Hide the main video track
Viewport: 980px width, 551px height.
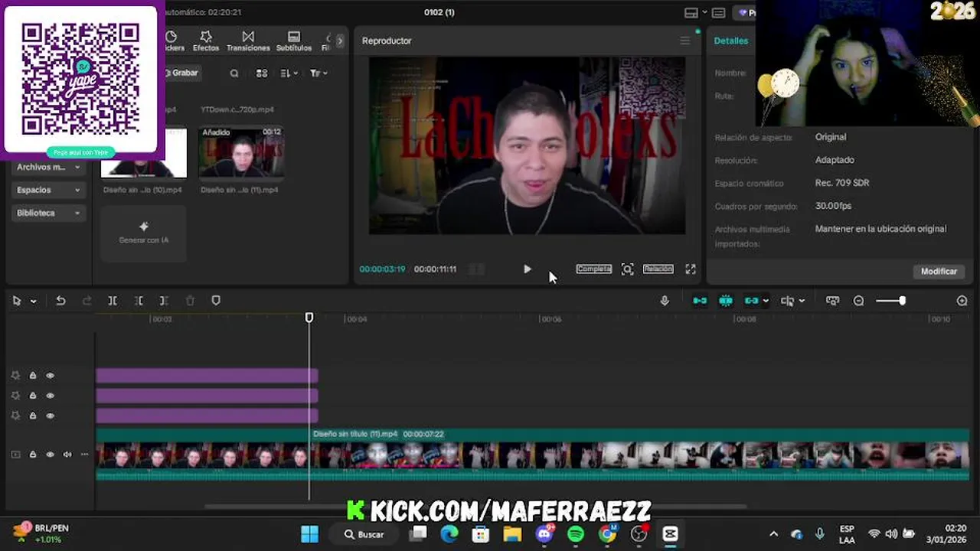(50, 455)
